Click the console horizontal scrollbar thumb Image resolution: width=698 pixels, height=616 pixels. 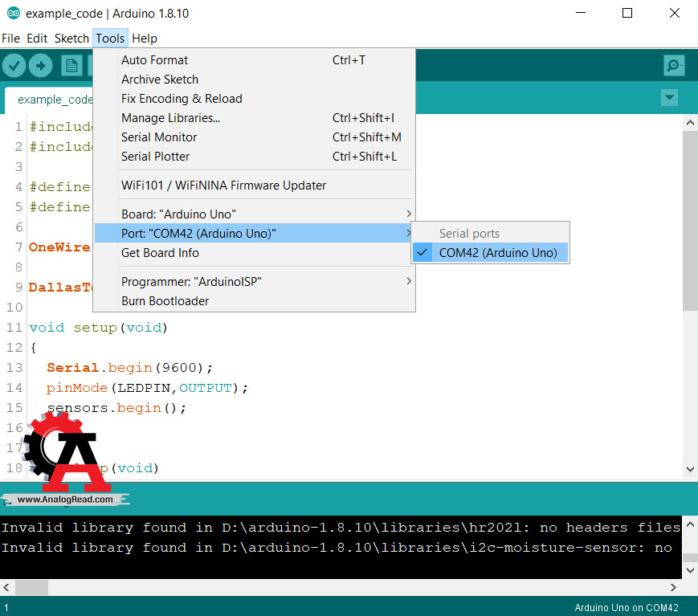click(31, 588)
